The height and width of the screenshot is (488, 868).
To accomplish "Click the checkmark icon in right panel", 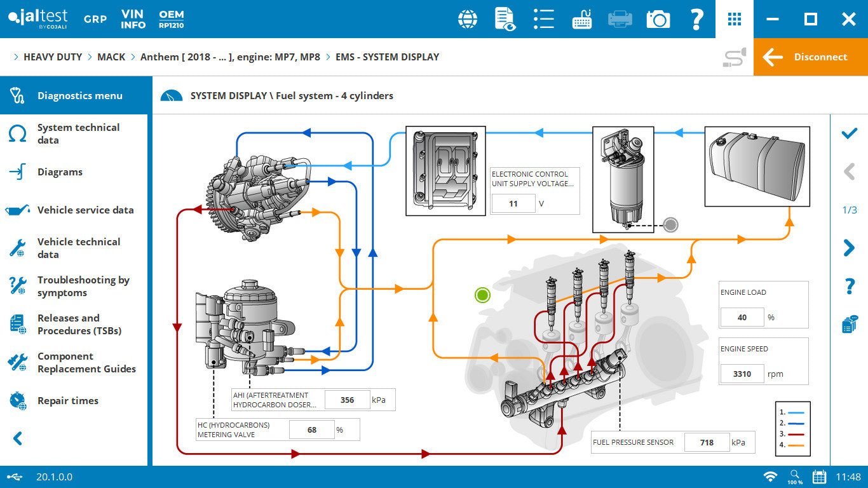I will [x=850, y=133].
